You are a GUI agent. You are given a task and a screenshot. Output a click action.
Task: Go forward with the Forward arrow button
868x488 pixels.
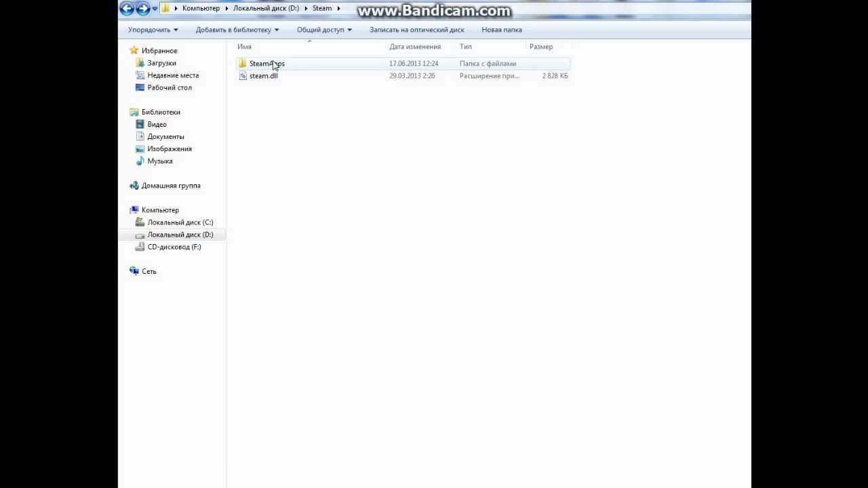(143, 8)
